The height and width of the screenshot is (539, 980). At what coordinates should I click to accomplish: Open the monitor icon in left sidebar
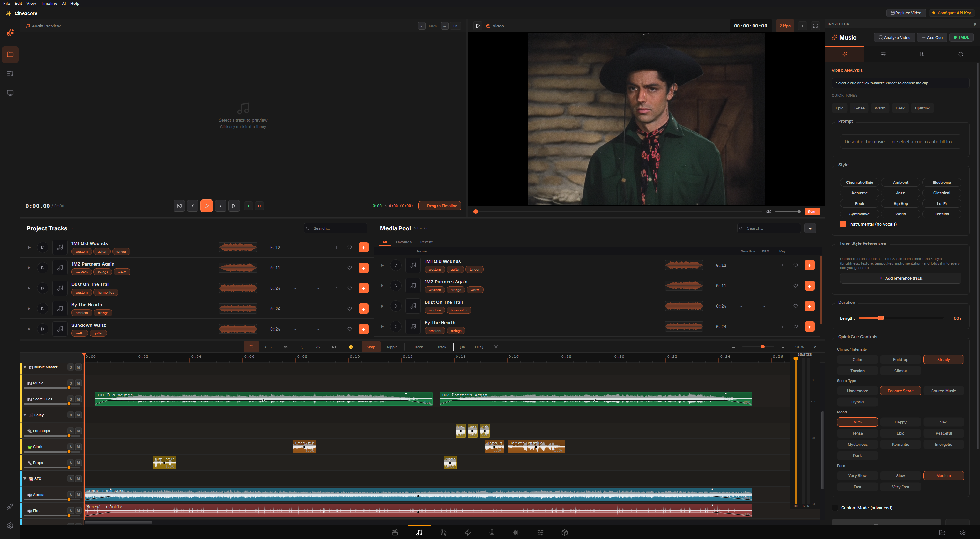[x=10, y=93]
